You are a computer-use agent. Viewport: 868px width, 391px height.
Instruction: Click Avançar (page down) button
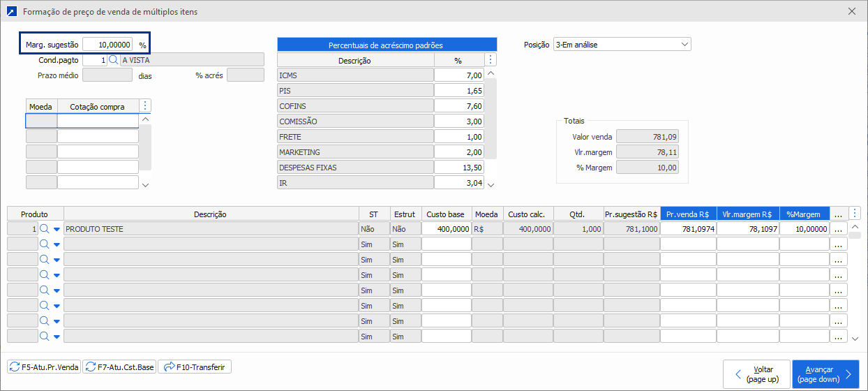click(x=825, y=374)
